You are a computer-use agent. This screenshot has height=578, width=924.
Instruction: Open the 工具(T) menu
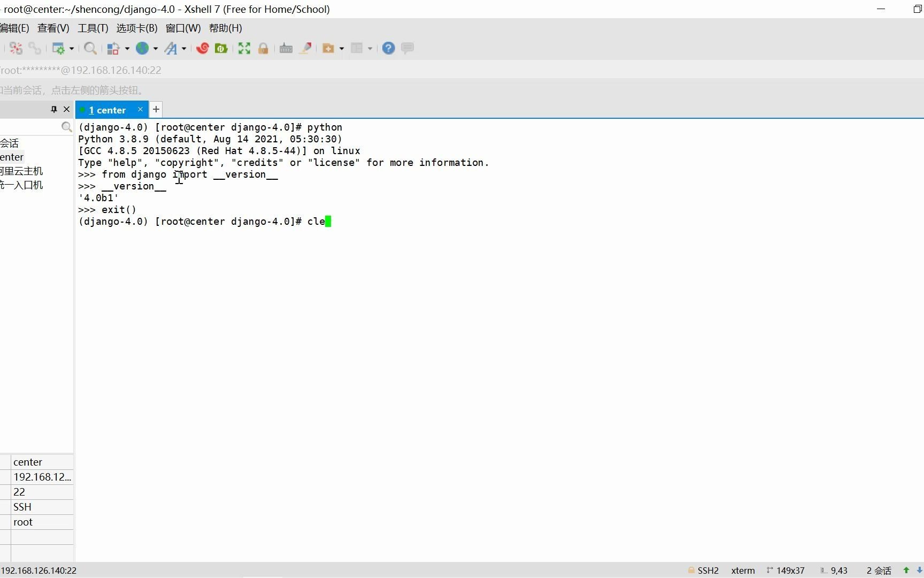pyautogui.click(x=93, y=28)
